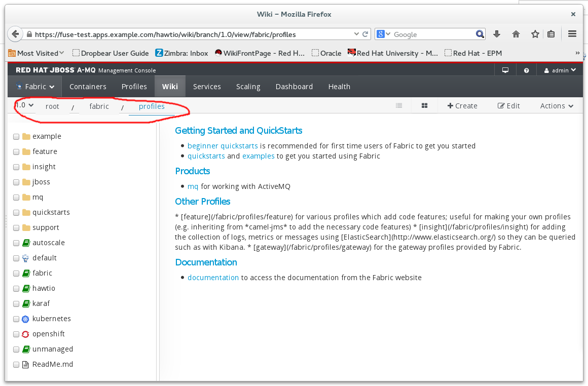Expand the Actions dropdown menu

557,106
